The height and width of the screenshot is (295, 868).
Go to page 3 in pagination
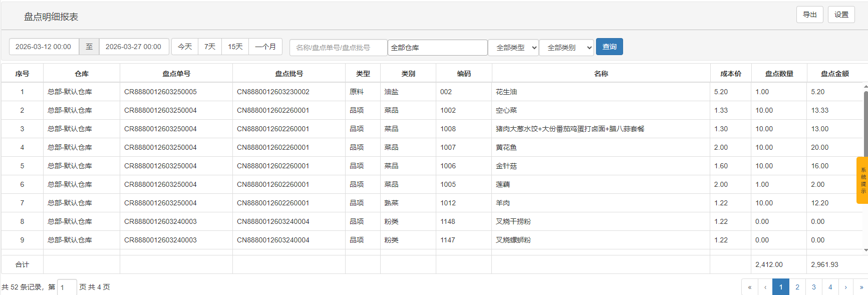point(814,287)
